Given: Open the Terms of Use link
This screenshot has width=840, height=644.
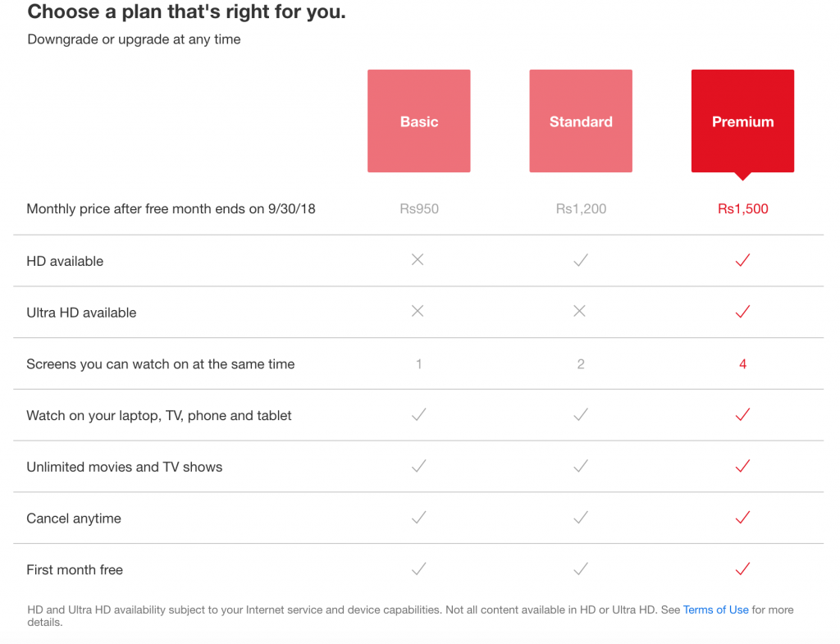Looking at the screenshot, I should click(x=715, y=610).
